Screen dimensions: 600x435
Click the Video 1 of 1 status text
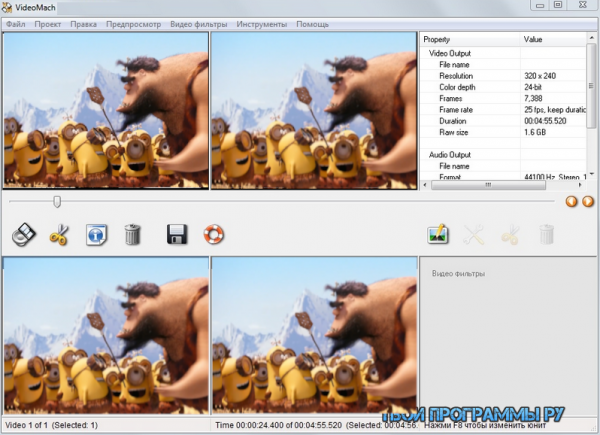coord(51,425)
